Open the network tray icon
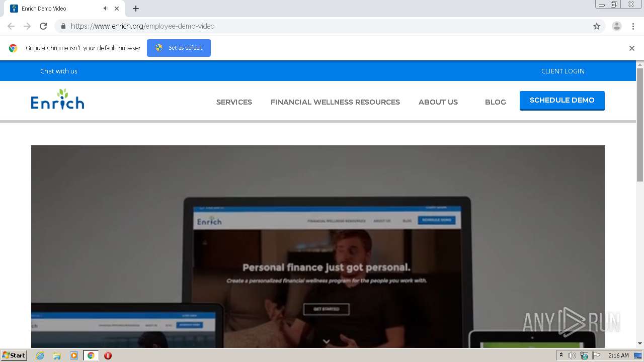The image size is (644, 362). click(584, 355)
